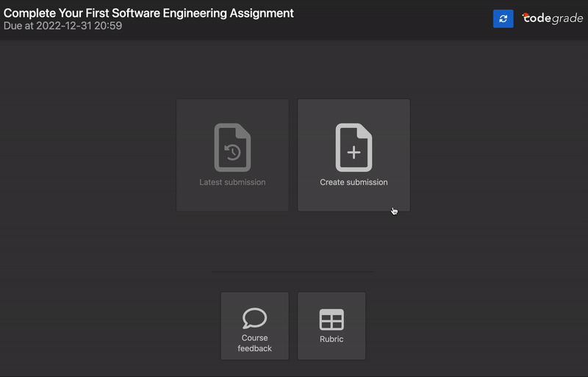Click the Create submission plus-file icon
Screen dimensions: 588x377
tap(354, 148)
